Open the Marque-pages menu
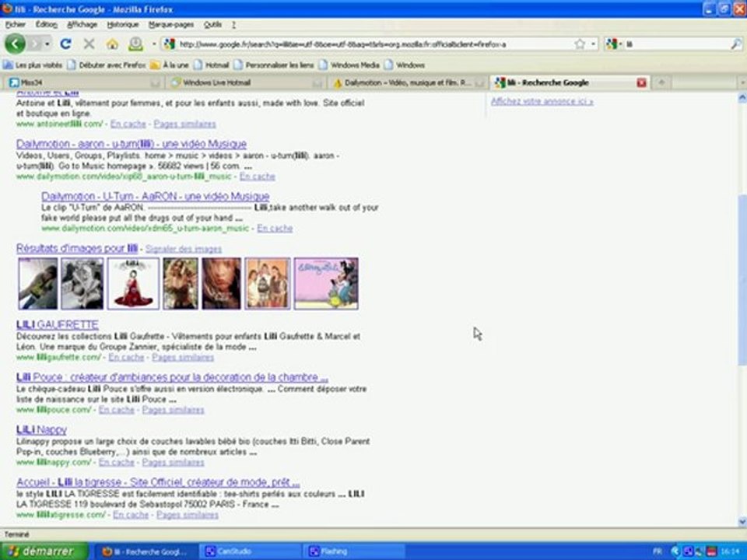 pos(171,24)
